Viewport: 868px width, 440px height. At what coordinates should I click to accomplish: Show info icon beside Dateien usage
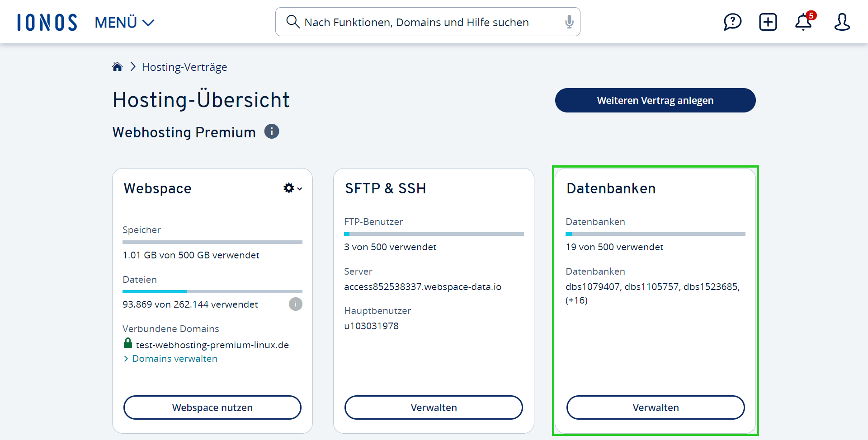coord(296,304)
